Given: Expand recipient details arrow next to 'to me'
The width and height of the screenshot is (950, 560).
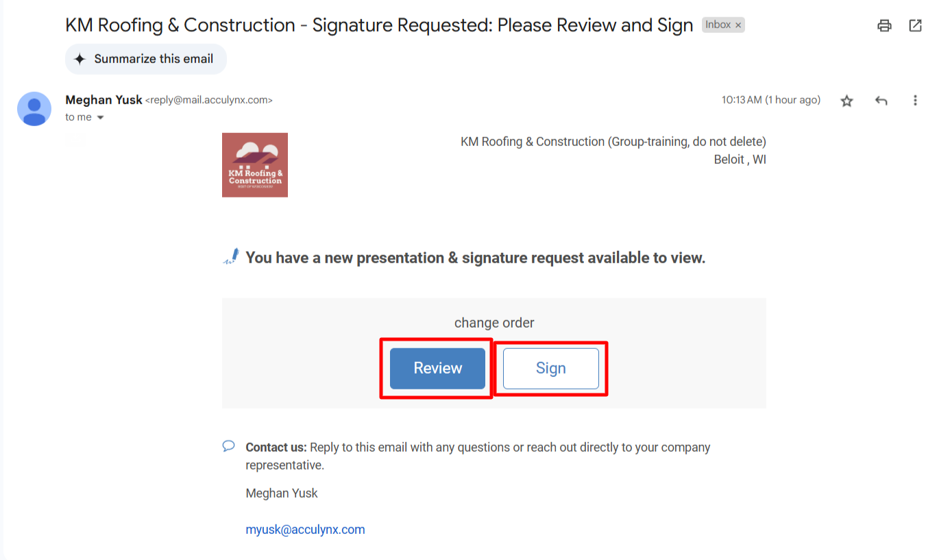Looking at the screenshot, I should pos(101,118).
